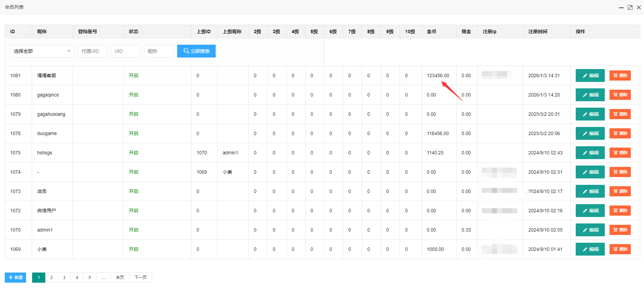The width and height of the screenshot is (644, 304).
Task: Click the magnifier search button 立即搜索
Action: 196,51
